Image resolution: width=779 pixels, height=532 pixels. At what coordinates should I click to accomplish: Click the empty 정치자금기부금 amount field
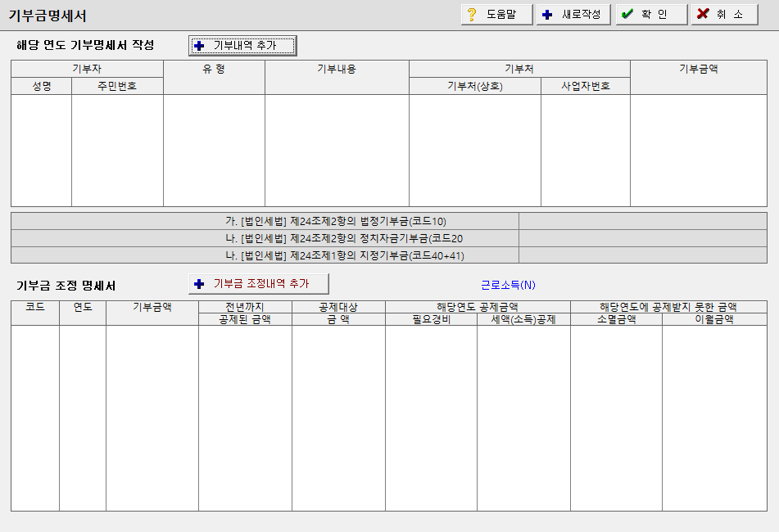click(x=643, y=239)
